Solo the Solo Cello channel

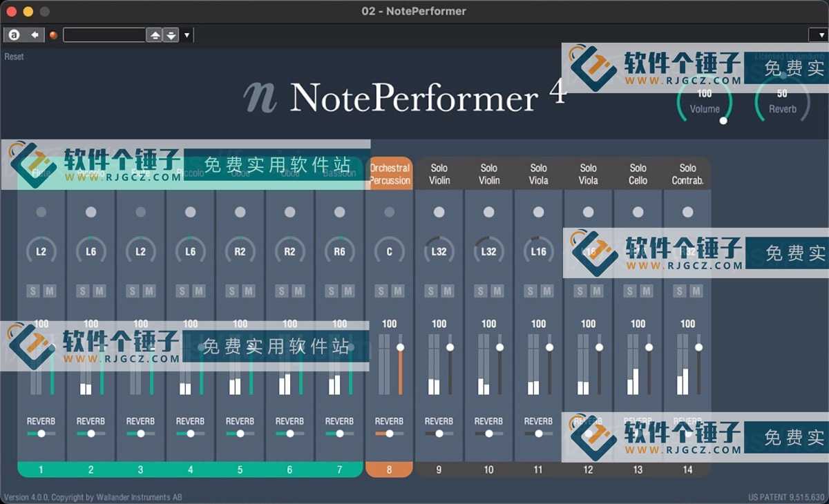[630, 291]
